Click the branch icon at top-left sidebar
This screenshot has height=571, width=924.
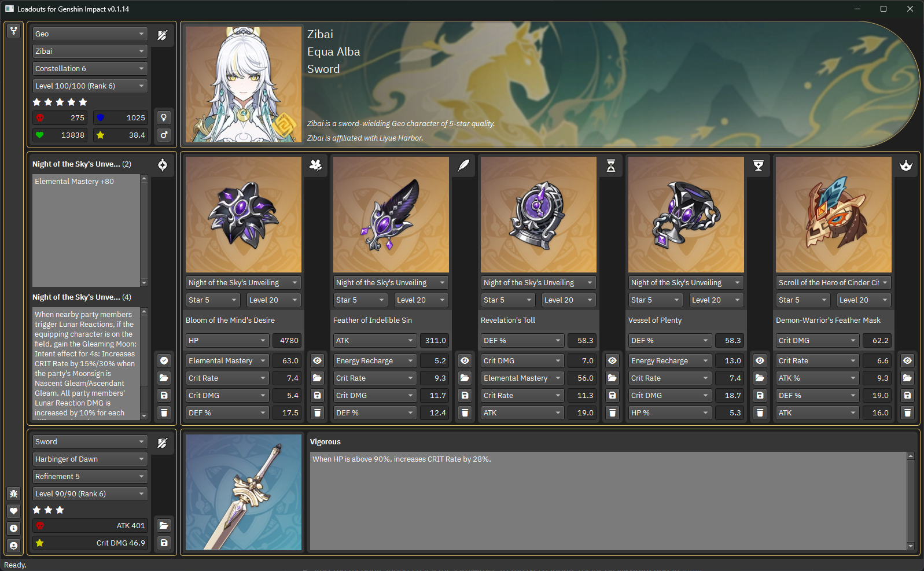[13, 31]
